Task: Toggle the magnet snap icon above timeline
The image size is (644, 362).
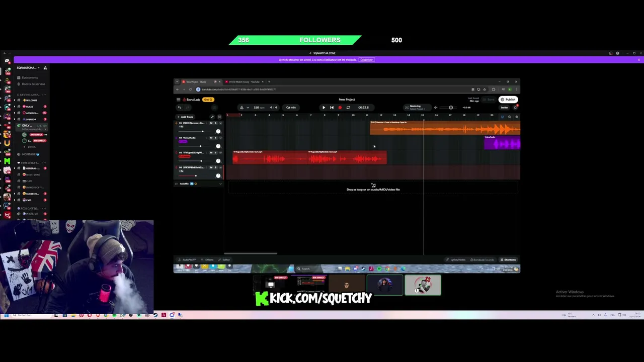Action: click(502, 117)
